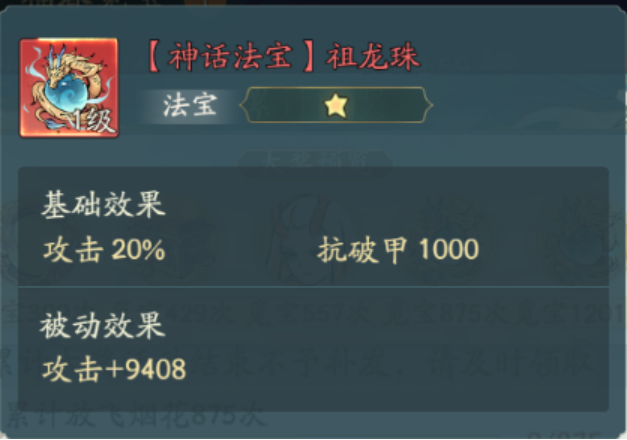Viewport: 627px width, 440px height.
Task: Select the 被动效果 section heading
Action: pos(102,326)
